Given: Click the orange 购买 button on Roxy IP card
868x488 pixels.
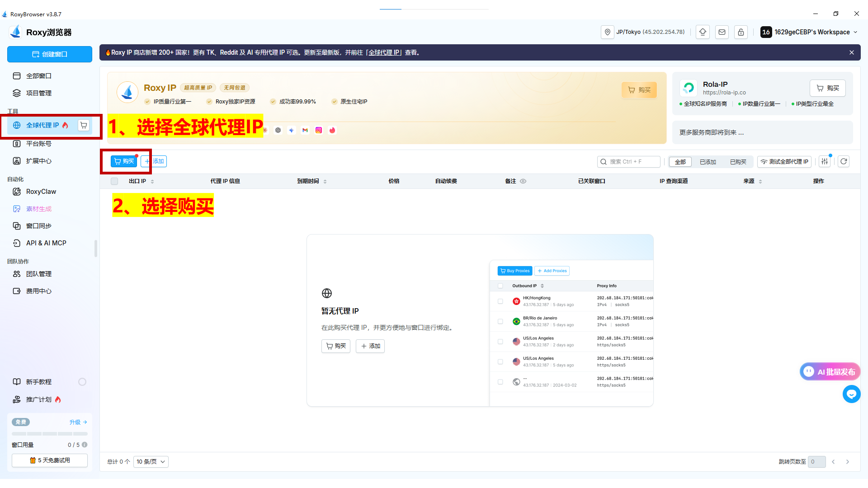Looking at the screenshot, I should (639, 90).
